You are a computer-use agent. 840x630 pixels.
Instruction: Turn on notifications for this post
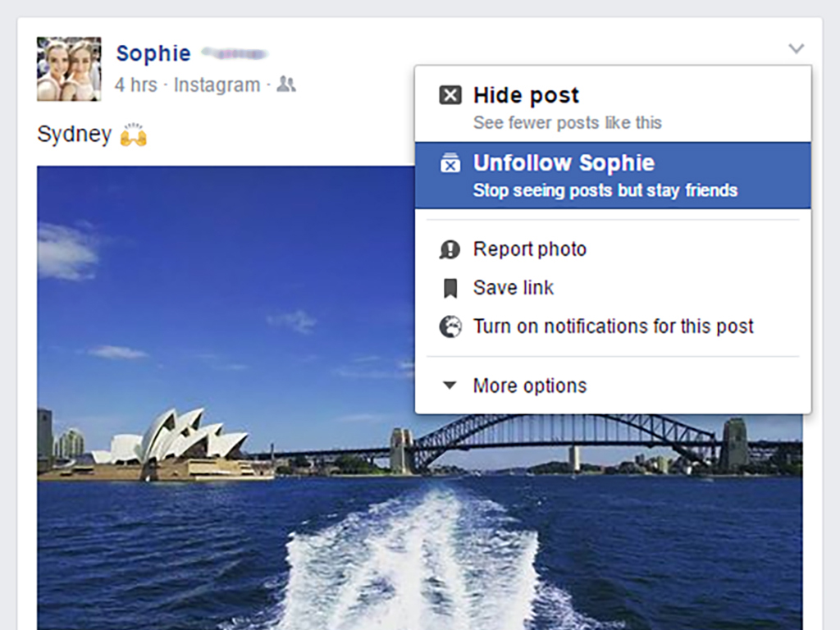tap(613, 326)
